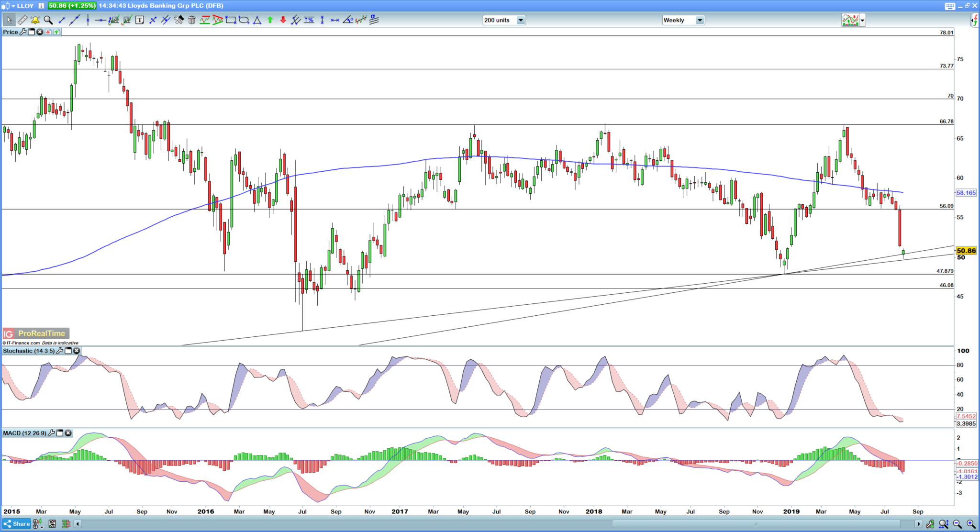Image resolution: width=980 pixels, height=532 pixels.
Task: Click the trash bin delete-objects icon
Action: tap(191, 20)
